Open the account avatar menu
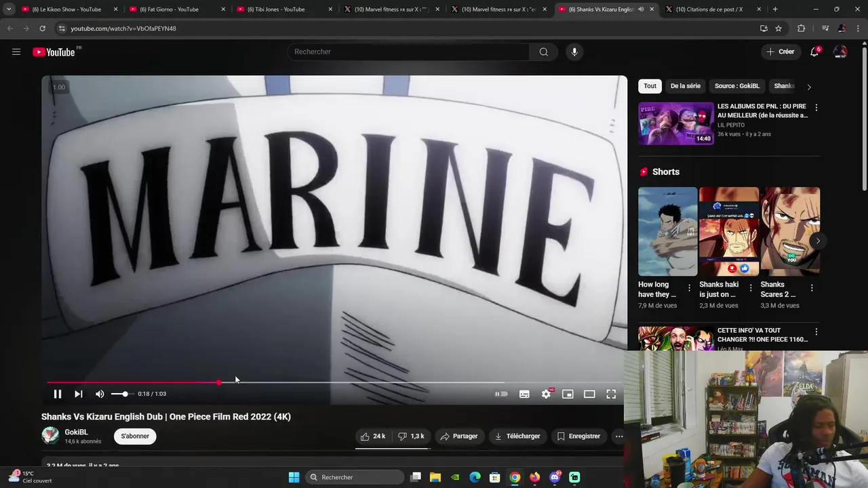The image size is (868, 488). (840, 52)
